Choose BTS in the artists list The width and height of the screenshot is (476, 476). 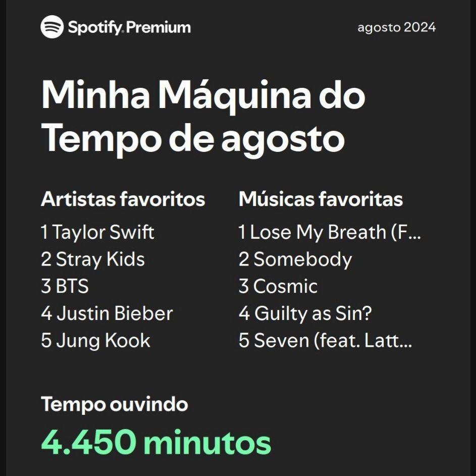65,286
